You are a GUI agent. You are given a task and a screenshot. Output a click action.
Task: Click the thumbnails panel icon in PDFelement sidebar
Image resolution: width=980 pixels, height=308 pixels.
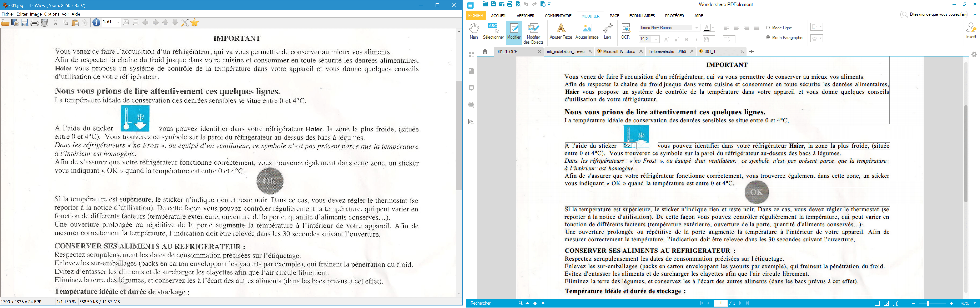[x=471, y=55]
